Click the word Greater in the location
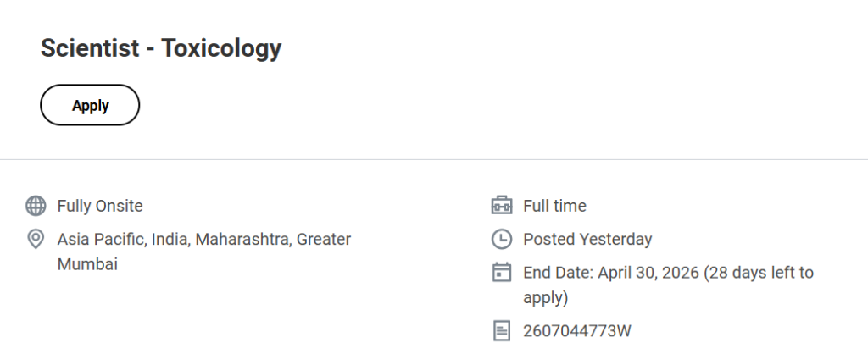Image resolution: width=868 pixels, height=354 pixels. pos(325,240)
